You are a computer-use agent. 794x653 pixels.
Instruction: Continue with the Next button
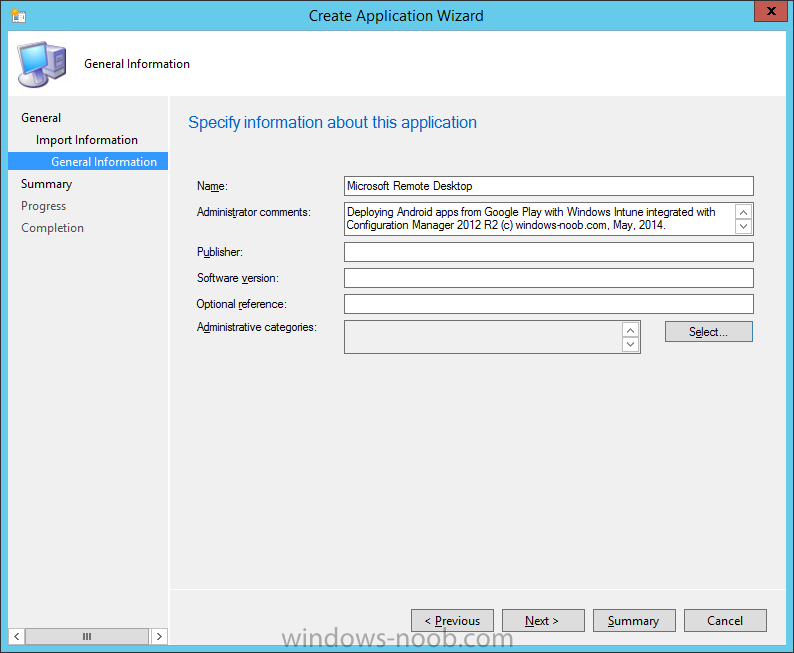pos(543,621)
